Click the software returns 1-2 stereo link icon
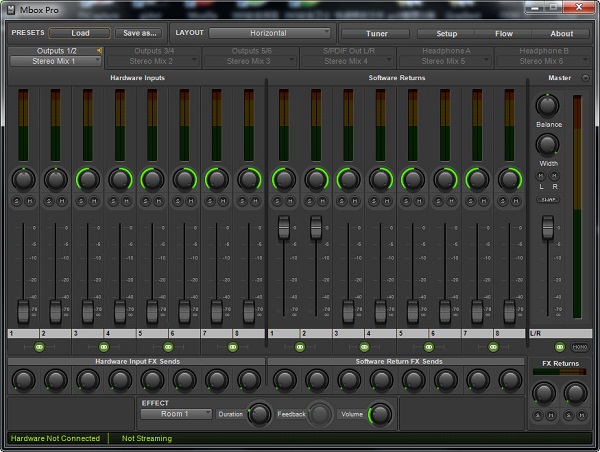Viewport: 600px width, 452px height. pos(300,347)
